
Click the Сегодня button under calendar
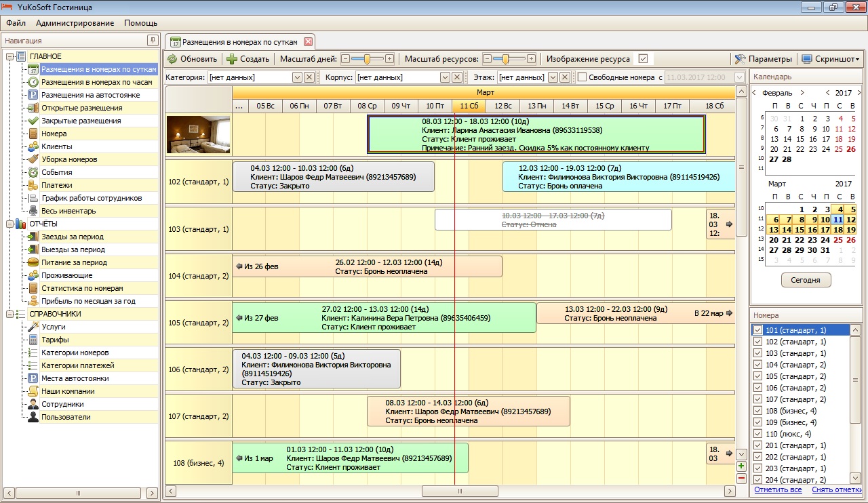click(806, 280)
